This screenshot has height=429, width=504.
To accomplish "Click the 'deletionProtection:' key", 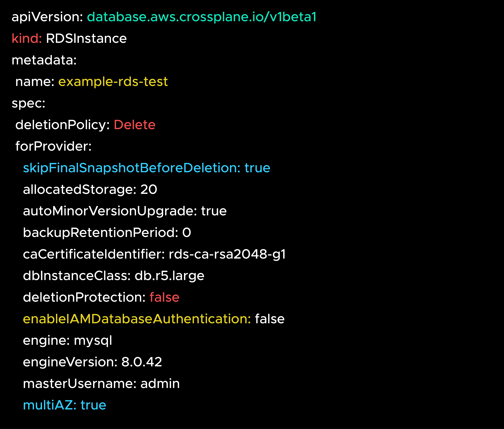I will pos(84,297).
